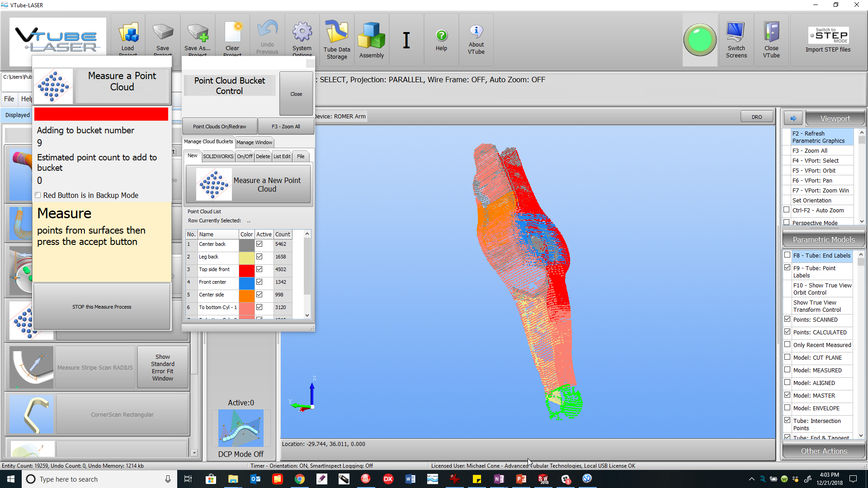Image resolution: width=868 pixels, height=488 pixels.
Task: Enable Red Button is in Backup Mode
Action: (38, 195)
